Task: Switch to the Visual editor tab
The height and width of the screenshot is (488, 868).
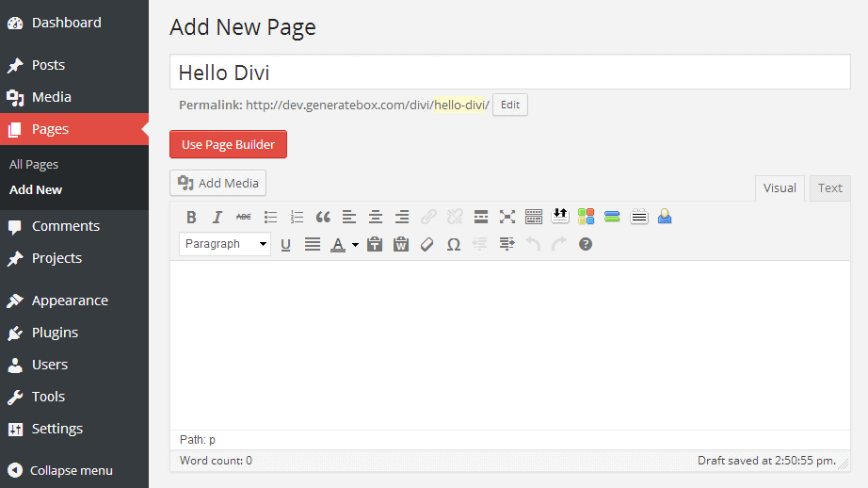Action: click(780, 188)
